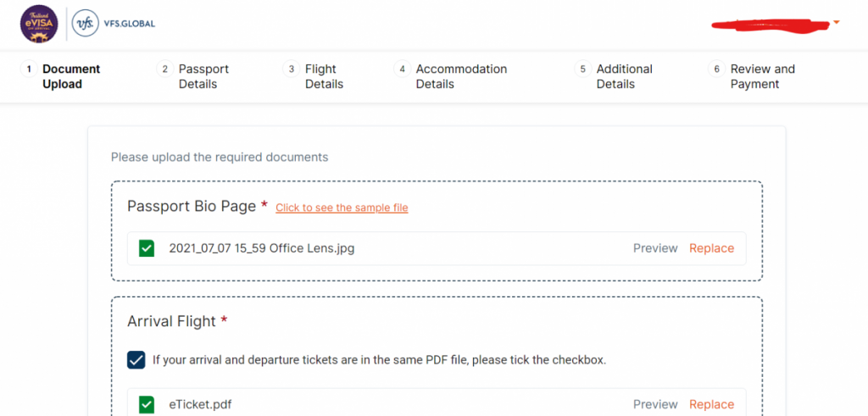
Task: Click step 6 number circle icon
Action: pos(716,69)
